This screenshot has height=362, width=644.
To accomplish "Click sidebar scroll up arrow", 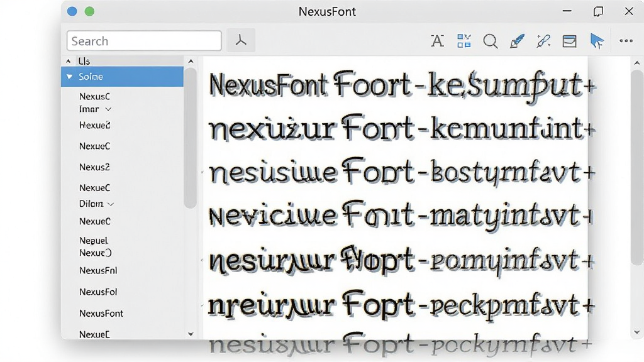I will point(191,61).
